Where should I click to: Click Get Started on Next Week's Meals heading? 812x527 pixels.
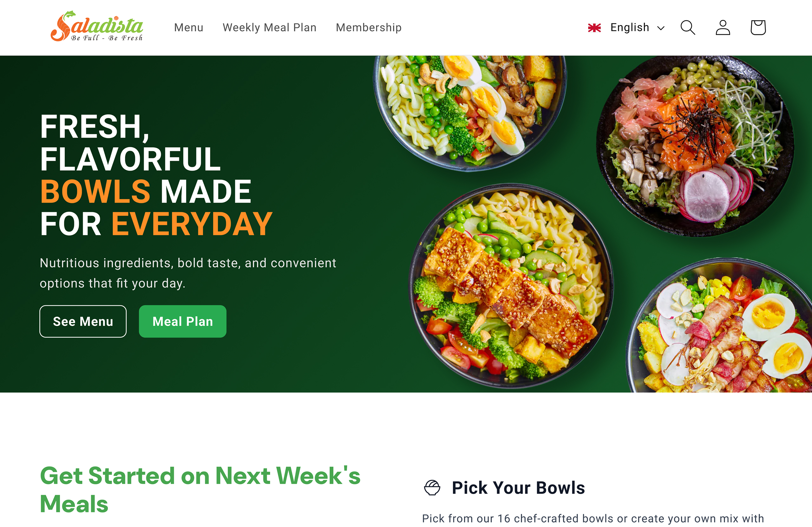200,490
